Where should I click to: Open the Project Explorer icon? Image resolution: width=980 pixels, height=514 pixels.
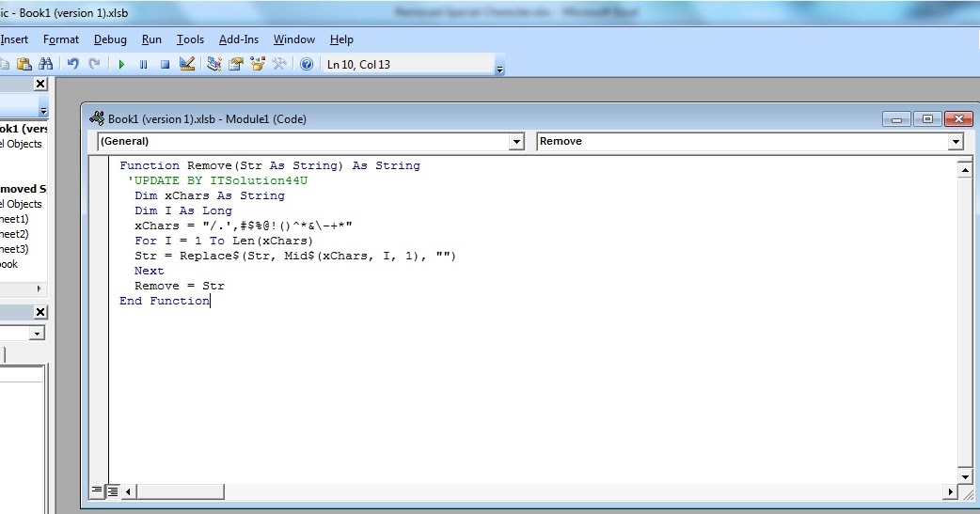point(214,64)
